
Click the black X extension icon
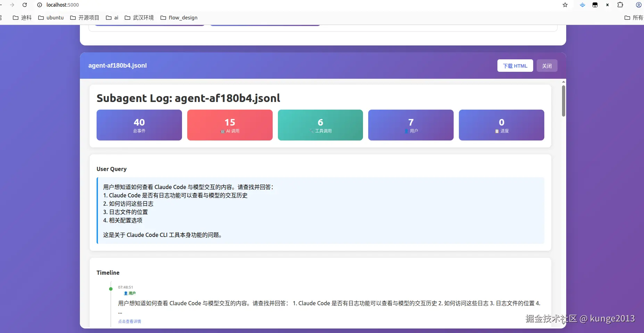[x=607, y=5]
